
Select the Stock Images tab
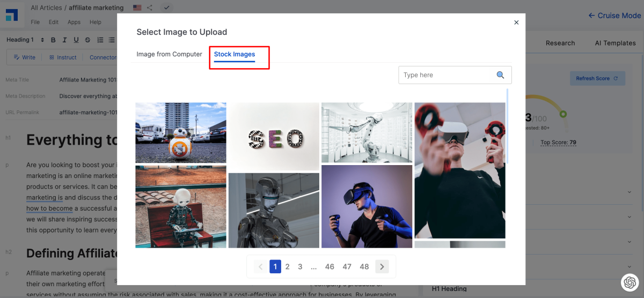[x=235, y=54]
